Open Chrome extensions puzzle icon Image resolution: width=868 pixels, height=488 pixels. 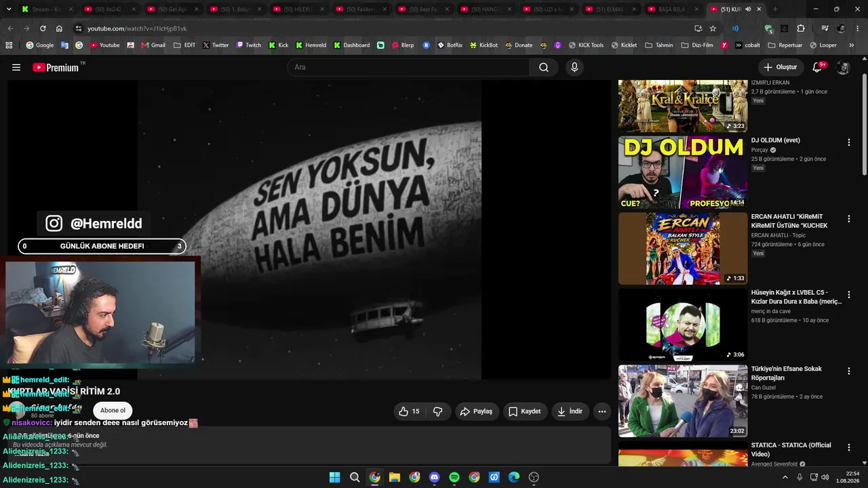(x=801, y=28)
